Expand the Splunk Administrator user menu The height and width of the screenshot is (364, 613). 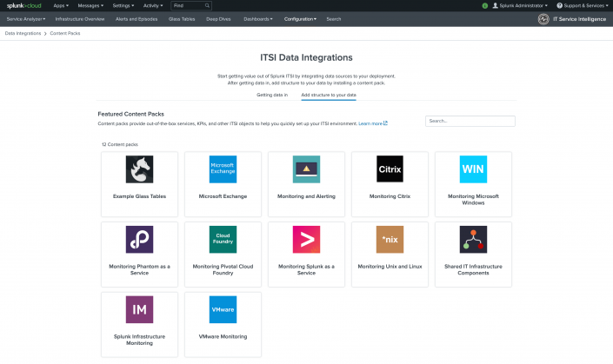tap(520, 6)
